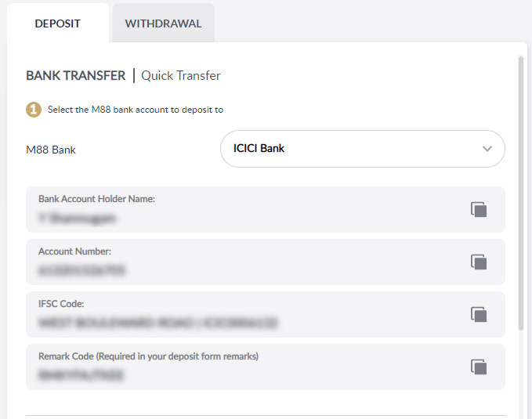
Task: Select the Deposit tab
Action: tap(57, 23)
